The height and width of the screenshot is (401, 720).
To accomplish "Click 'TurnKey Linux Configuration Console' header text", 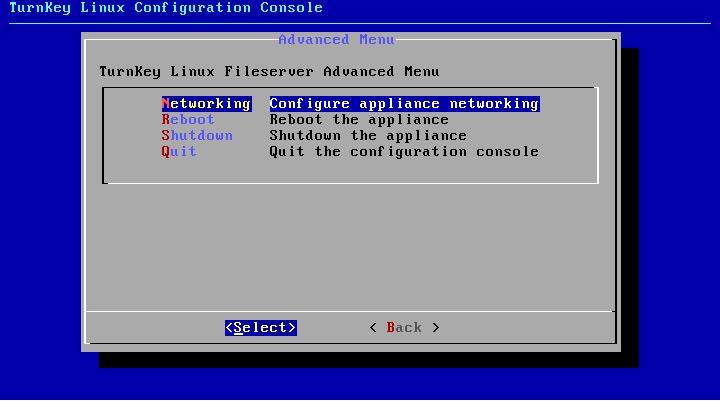I will coord(166,8).
